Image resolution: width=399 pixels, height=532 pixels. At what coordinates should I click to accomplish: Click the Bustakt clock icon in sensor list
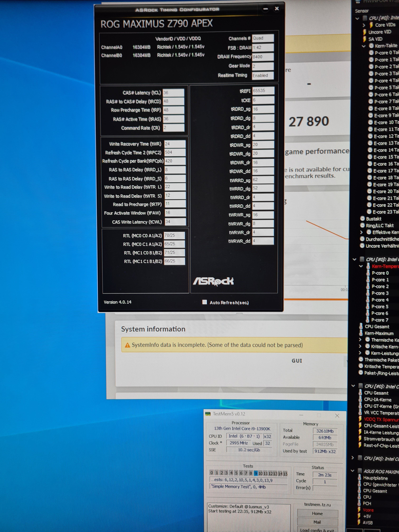(x=362, y=219)
